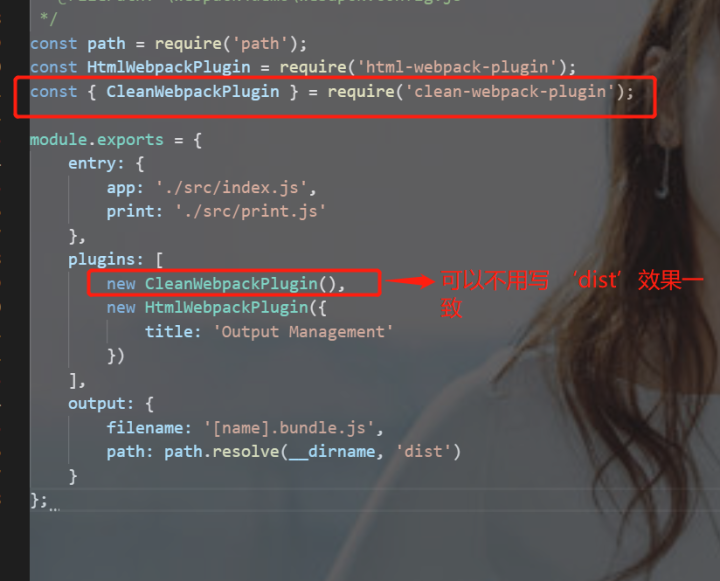The width and height of the screenshot is (720, 581).
Task: Click the HtmlWebpackPlugin constructor call
Action: click(217, 308)
